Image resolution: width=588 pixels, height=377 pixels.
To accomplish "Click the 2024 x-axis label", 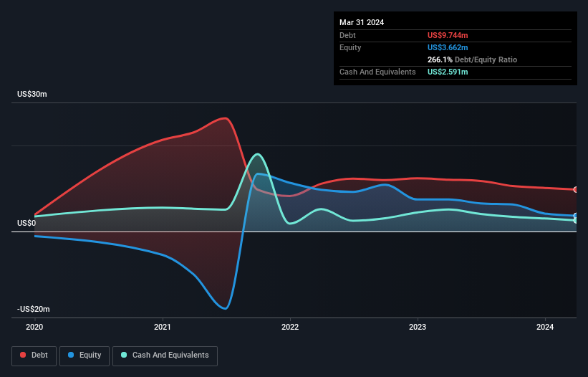I will pos(545,327).
